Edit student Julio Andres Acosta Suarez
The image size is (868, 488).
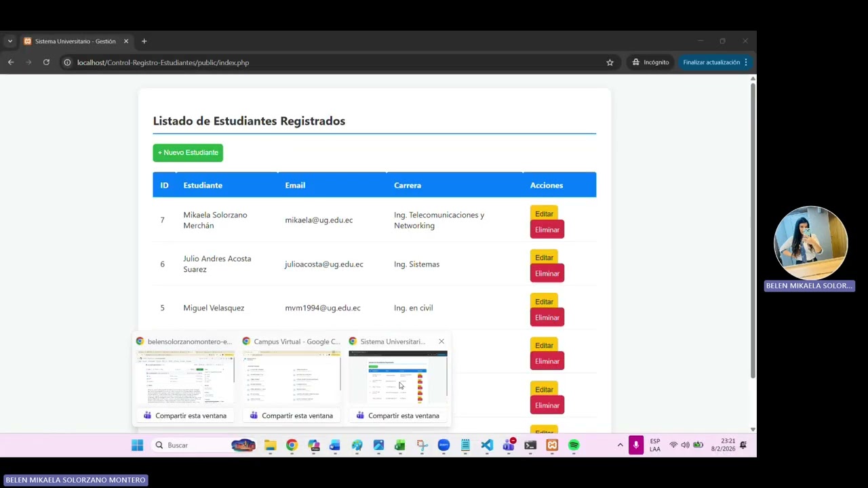(544, 258)
